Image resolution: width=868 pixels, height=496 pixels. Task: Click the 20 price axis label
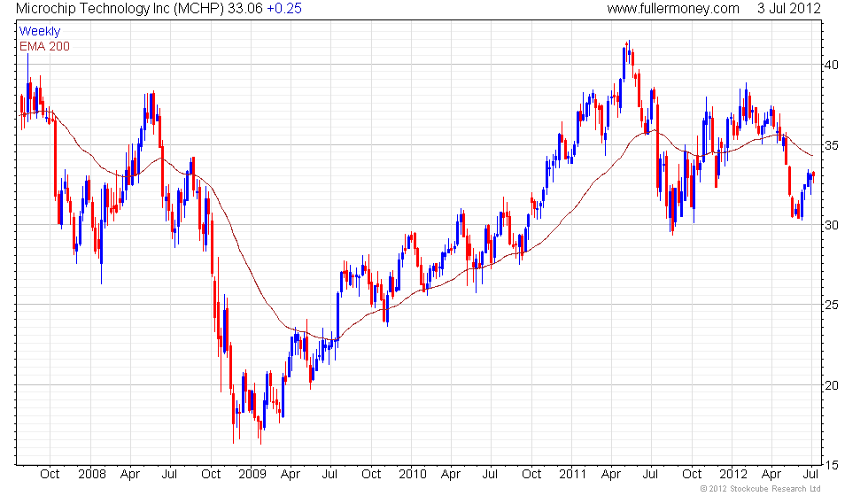[831, 385]
